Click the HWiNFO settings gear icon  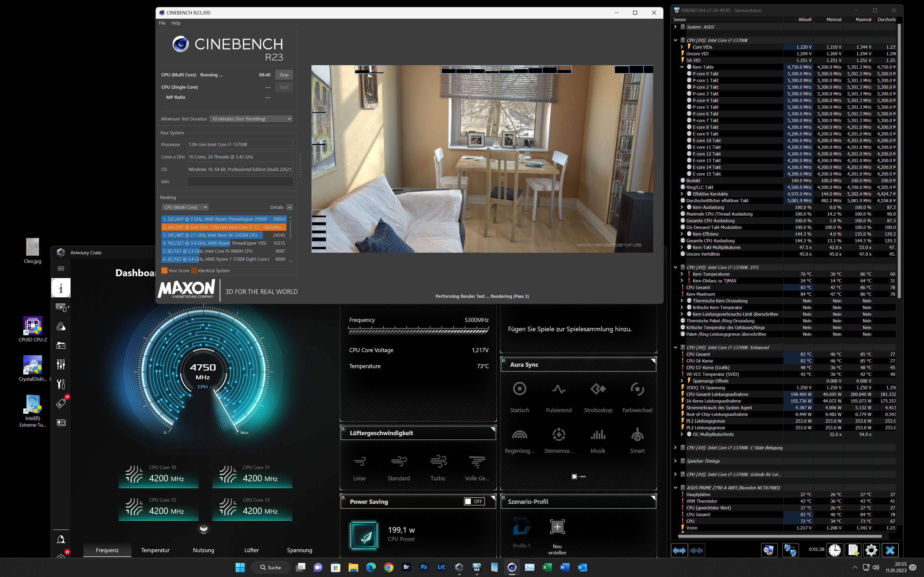click(x=871, y=550)
